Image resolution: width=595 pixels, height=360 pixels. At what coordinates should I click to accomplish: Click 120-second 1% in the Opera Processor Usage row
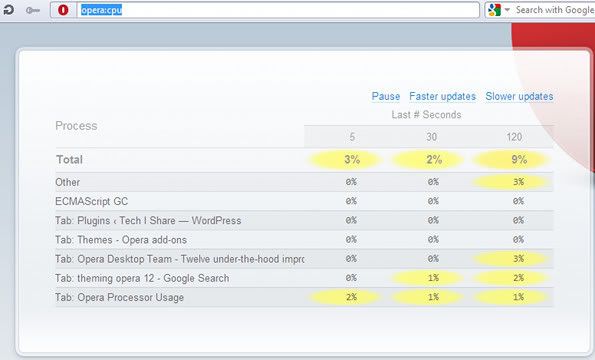[519, 297]
